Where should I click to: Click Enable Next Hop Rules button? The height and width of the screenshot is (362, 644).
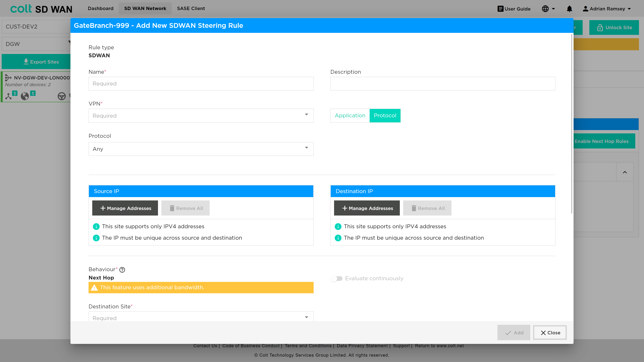point(604,141)
